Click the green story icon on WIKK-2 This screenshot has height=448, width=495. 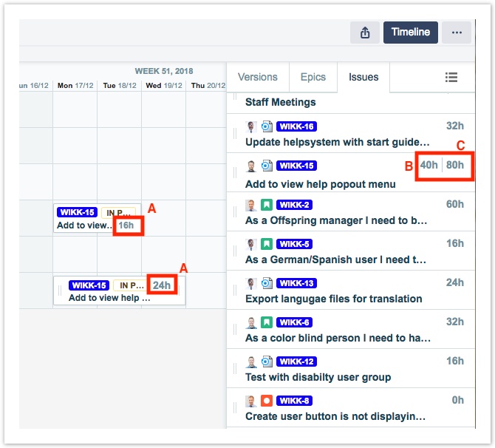tap(267, 205)
